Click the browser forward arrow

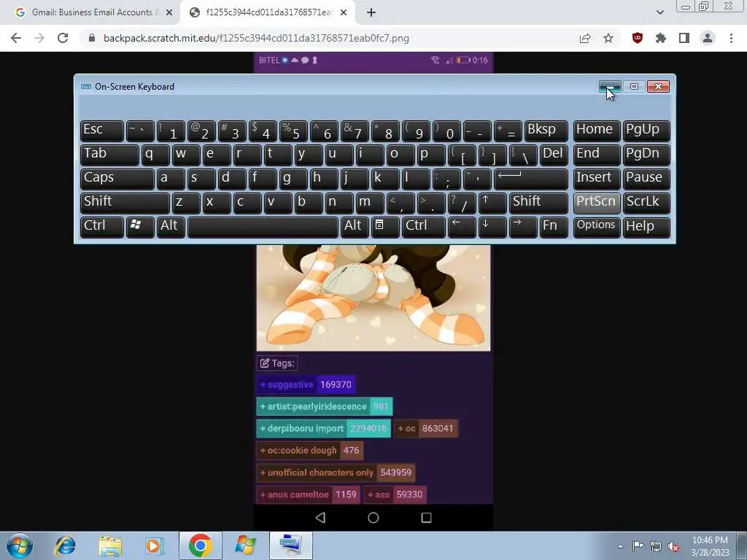[39, 38]
